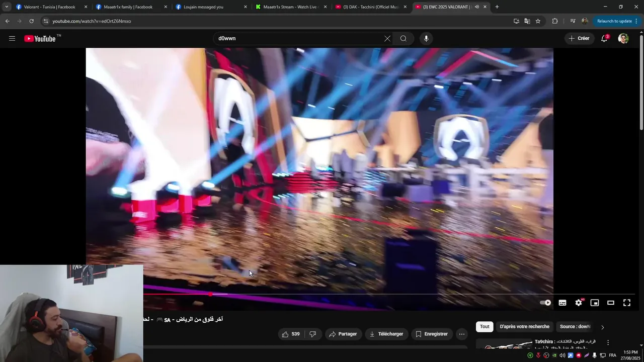Enter fullscreen video mode

pyautogui.click(x=627, y=303)
